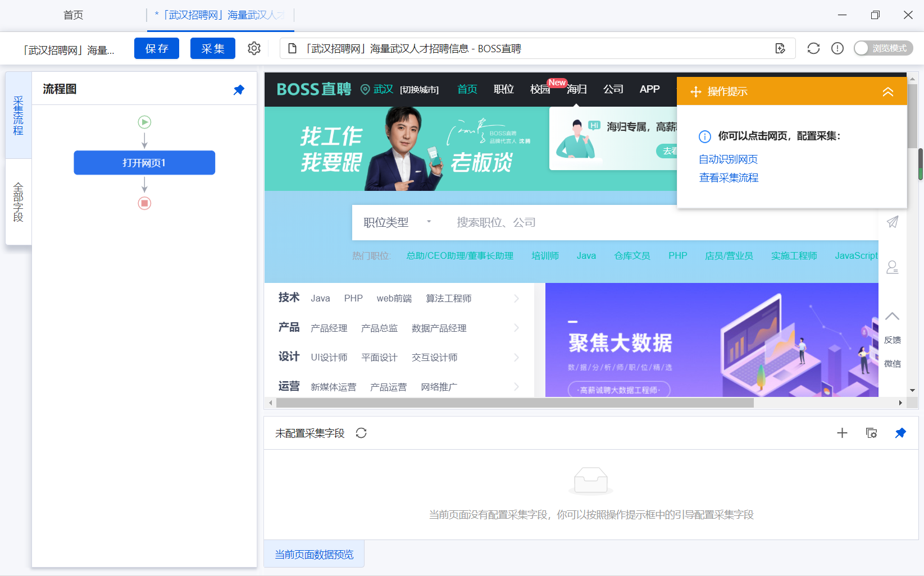Image resolution: width=924 pixels, height=576 pixels.
Task: Click 职位 in BOSS navigation menu
Action: point(504,89)
